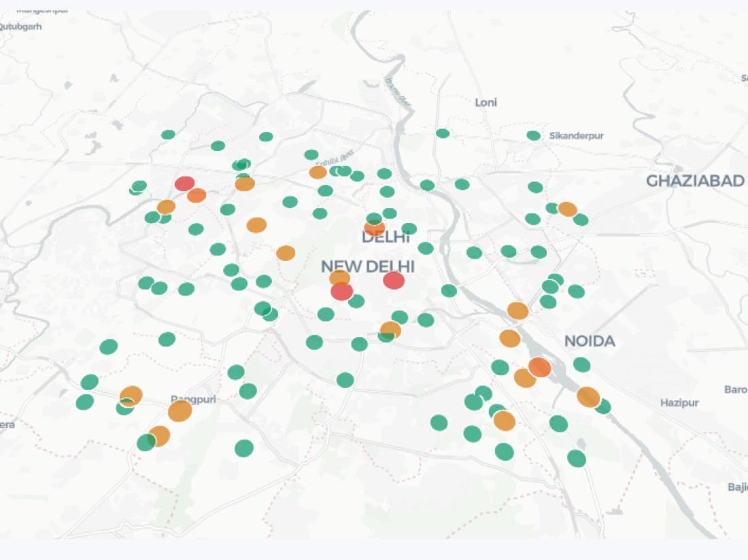Select the Hazipur place label
This screenshot has height=560, width=748.
point(679,403)
